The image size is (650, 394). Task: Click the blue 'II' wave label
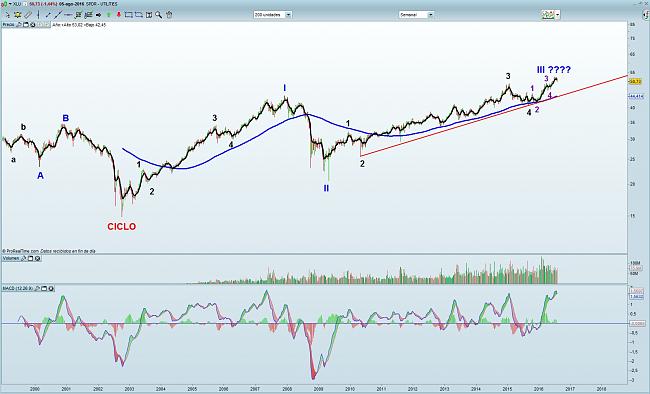coord(326,188)
